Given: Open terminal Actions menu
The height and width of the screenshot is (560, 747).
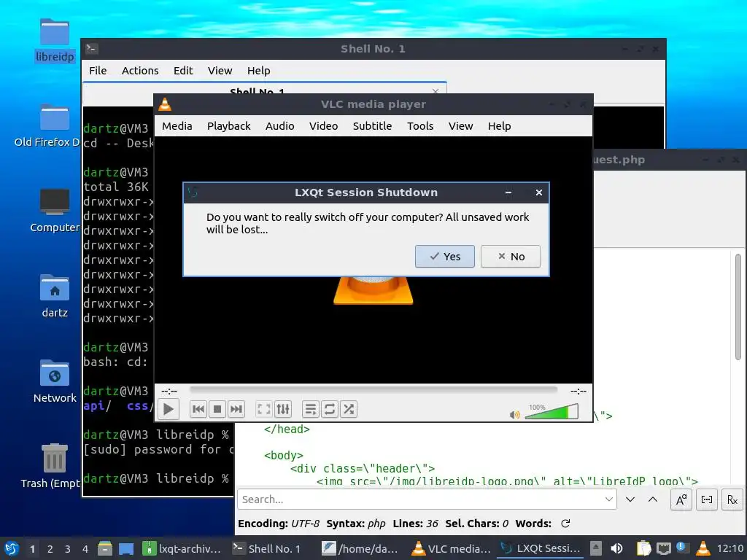Looking at the screenshot, I should (x=140, y=71).
